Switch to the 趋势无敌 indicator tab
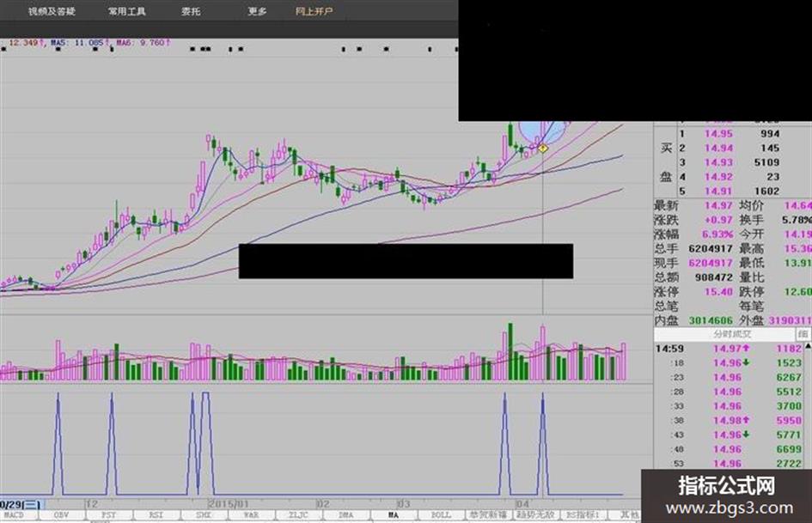The height and width of the screenshot is (523, 812). (x=535, y=515)
